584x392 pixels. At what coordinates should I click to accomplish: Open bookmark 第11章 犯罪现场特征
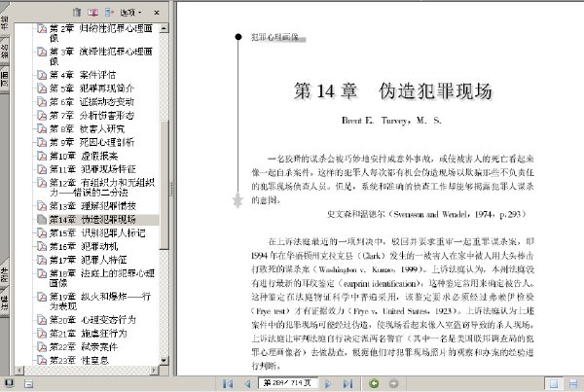click(x=92, y=169)
